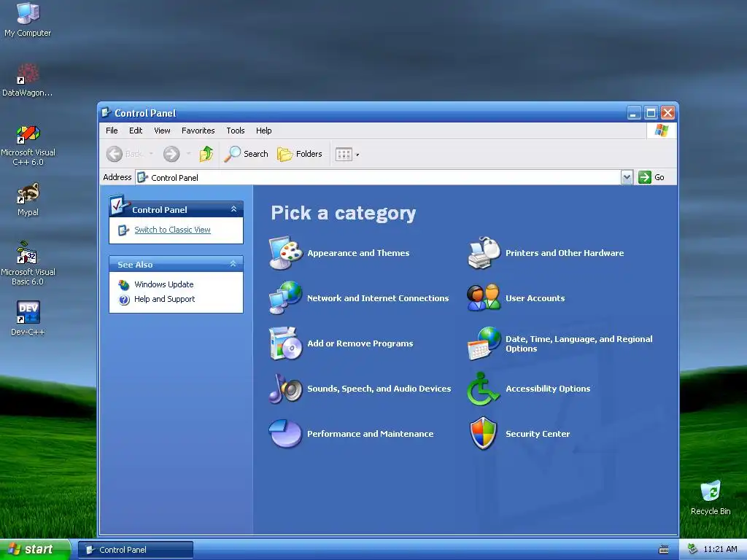Open the Accessibility Options wheelchair icon
The image size is (747, 560).
pyautogui.click(x=483, y=388)
